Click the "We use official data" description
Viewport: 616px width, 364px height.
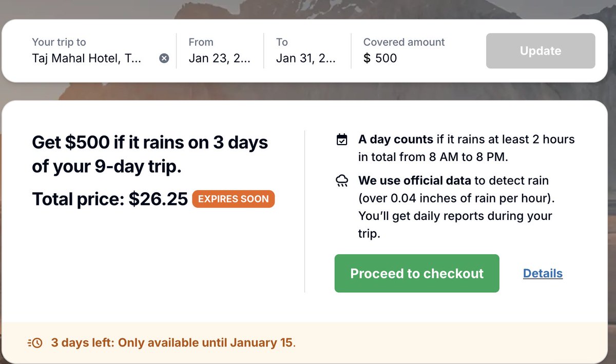(x=455, y=207)
